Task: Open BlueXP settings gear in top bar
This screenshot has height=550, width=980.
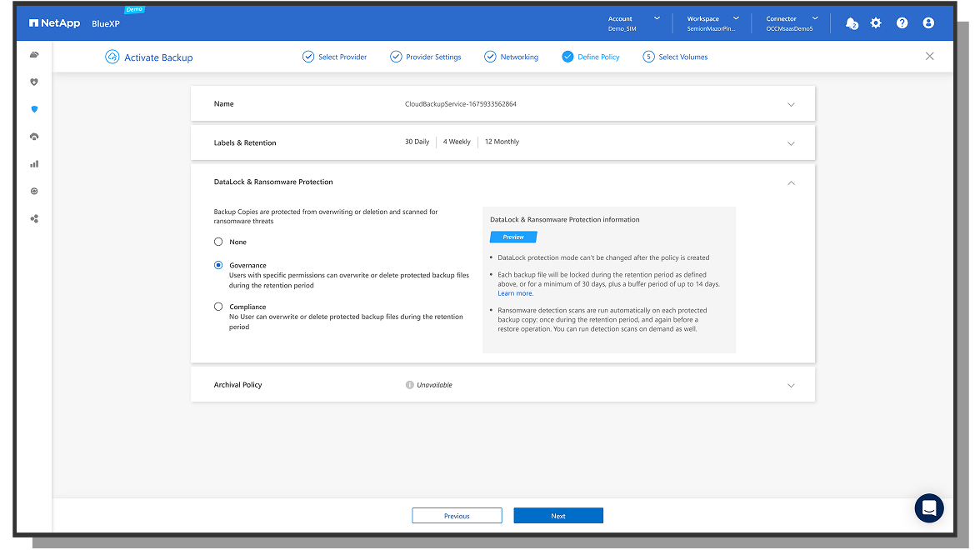Action: click(x=876, y=23)
